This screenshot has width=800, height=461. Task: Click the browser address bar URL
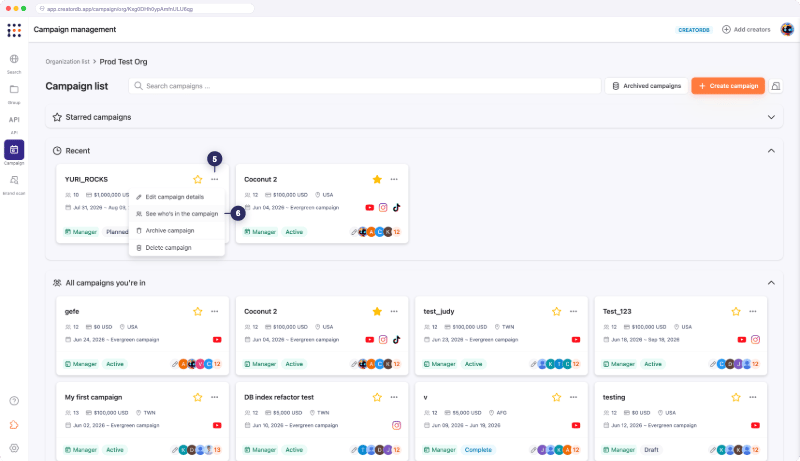tap(145, 9)
